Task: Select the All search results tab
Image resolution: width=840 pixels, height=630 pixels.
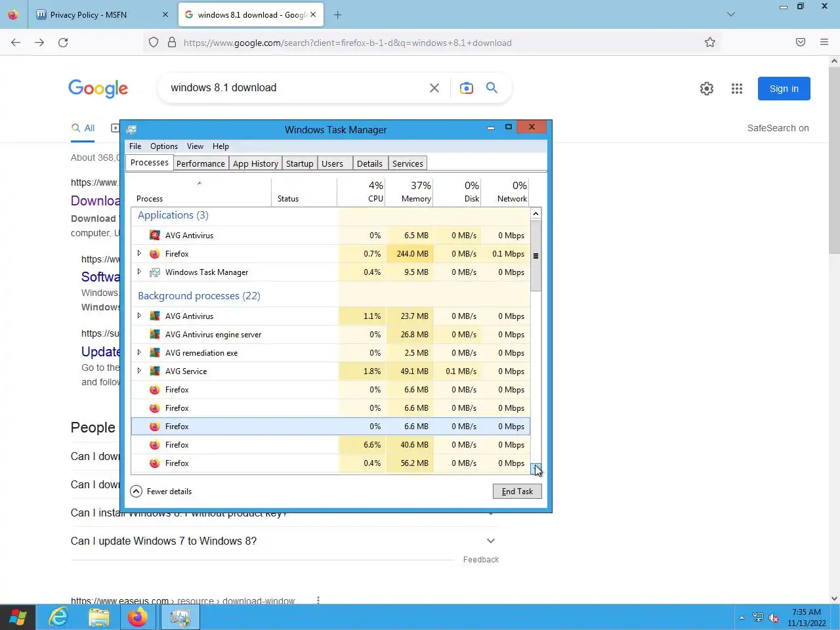Action: [x=83, y=128]
